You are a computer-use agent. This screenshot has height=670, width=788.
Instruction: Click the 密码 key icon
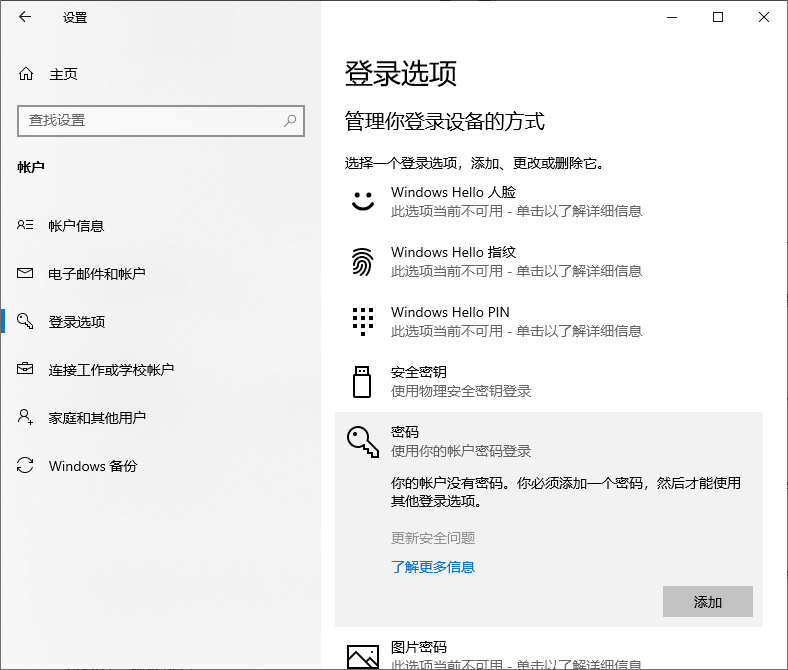(363, 442)
